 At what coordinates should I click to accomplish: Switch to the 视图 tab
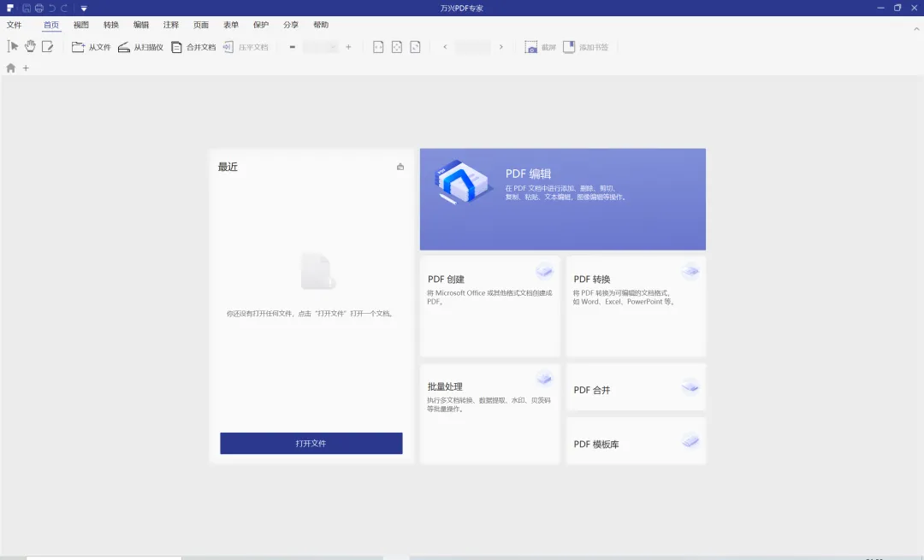point(81,25)
